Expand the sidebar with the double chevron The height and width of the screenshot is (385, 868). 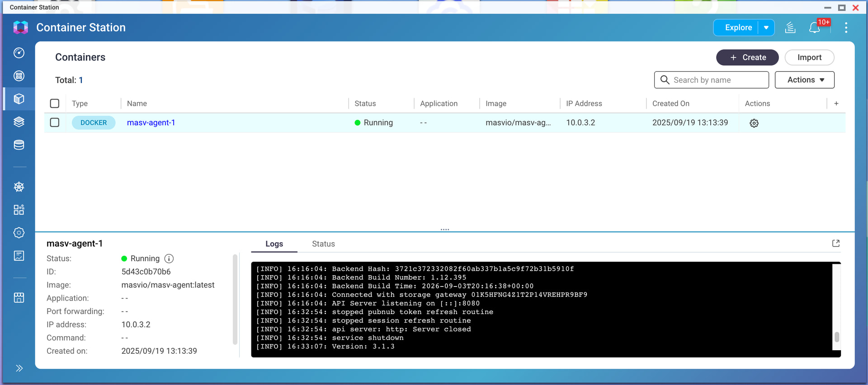point(19,368)
